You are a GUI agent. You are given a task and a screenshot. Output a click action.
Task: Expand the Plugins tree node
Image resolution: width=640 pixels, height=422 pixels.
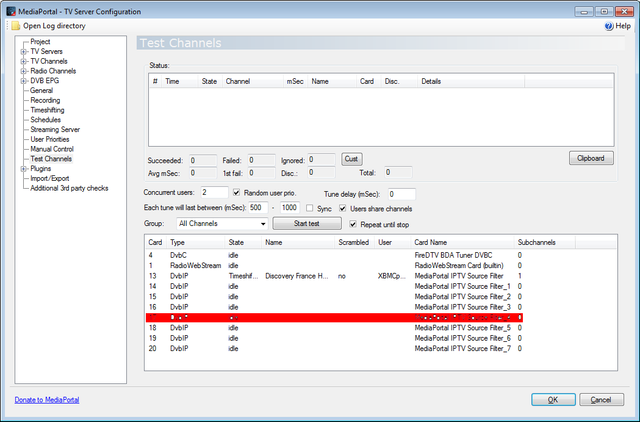24,169
